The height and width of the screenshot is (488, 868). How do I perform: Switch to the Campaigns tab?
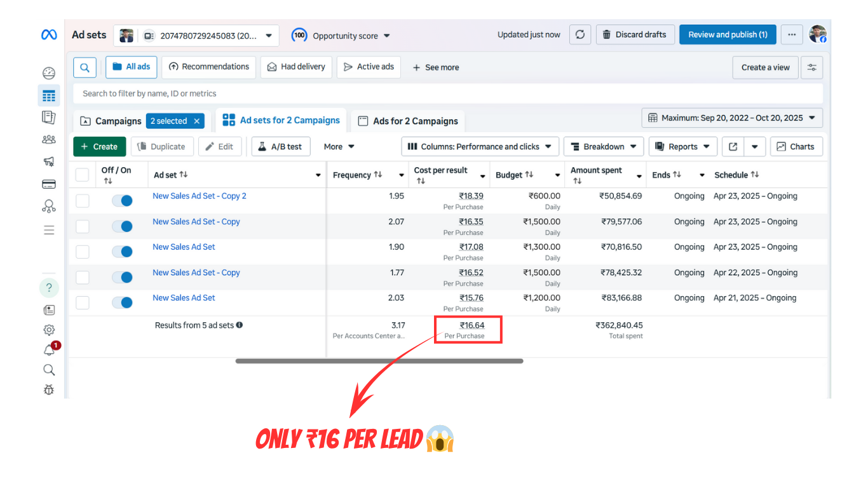point(111,121)
